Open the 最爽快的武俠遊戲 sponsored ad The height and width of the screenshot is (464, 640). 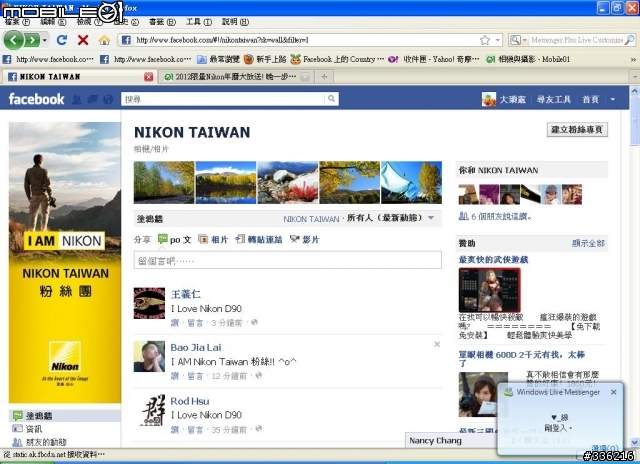pos(493,260)
